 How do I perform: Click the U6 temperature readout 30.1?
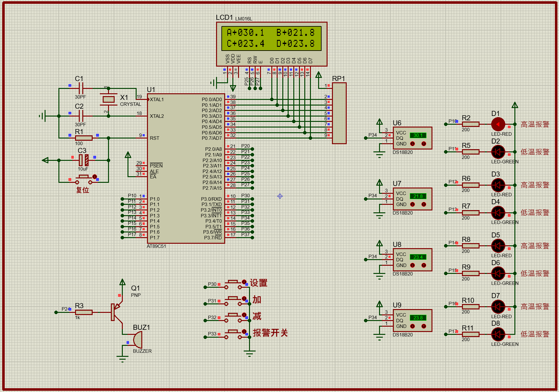point(418,135)
